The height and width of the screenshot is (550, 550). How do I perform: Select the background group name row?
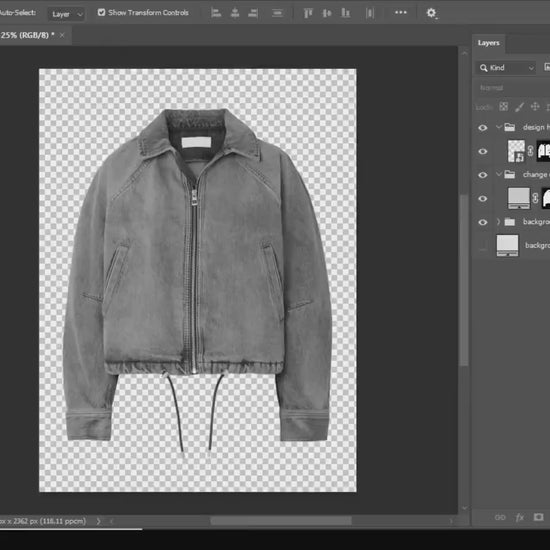[536, 222]
